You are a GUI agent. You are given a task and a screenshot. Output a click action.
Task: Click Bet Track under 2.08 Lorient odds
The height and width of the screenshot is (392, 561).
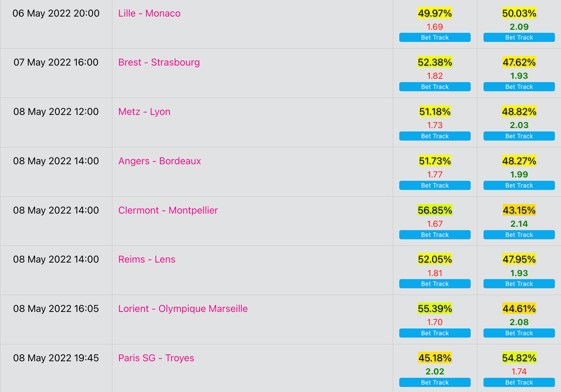click(519, 333)
